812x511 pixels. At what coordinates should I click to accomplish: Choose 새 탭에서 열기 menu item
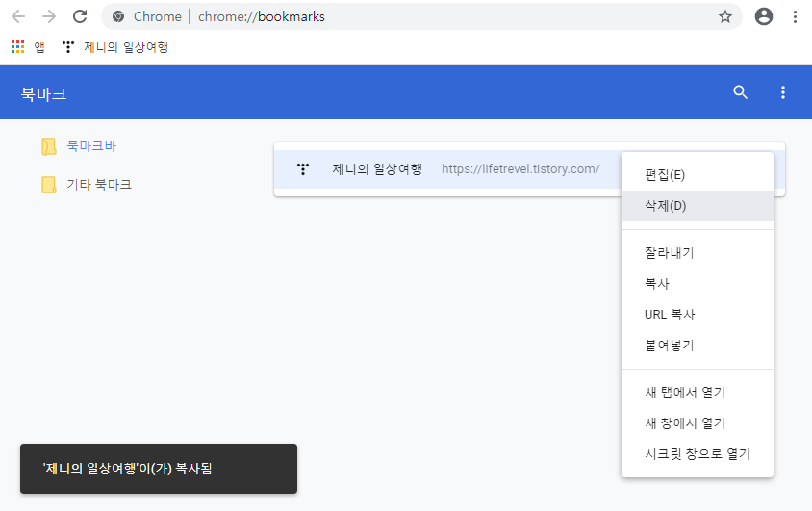click(x=698, y=393)
